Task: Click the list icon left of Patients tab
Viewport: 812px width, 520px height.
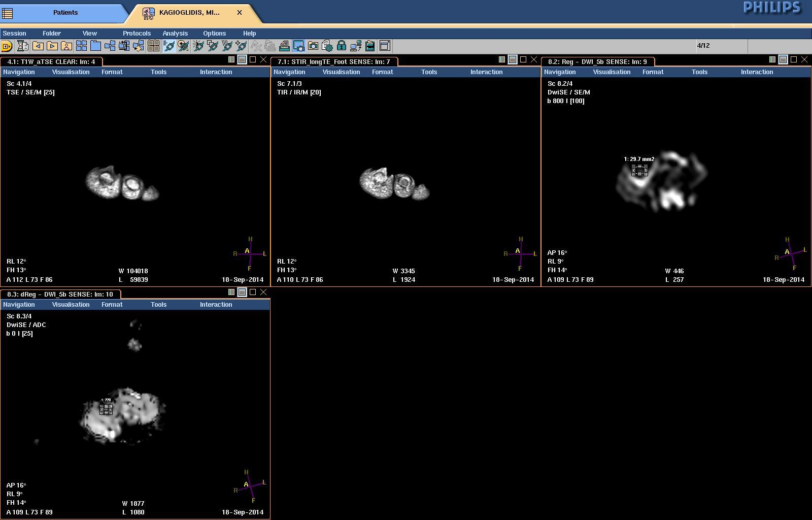Action: tap(8, 13)
